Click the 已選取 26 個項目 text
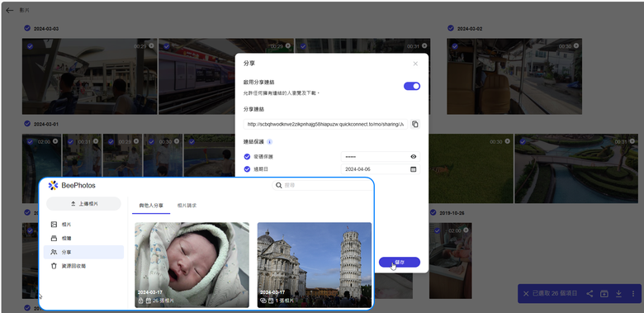 tap(555, 294)
